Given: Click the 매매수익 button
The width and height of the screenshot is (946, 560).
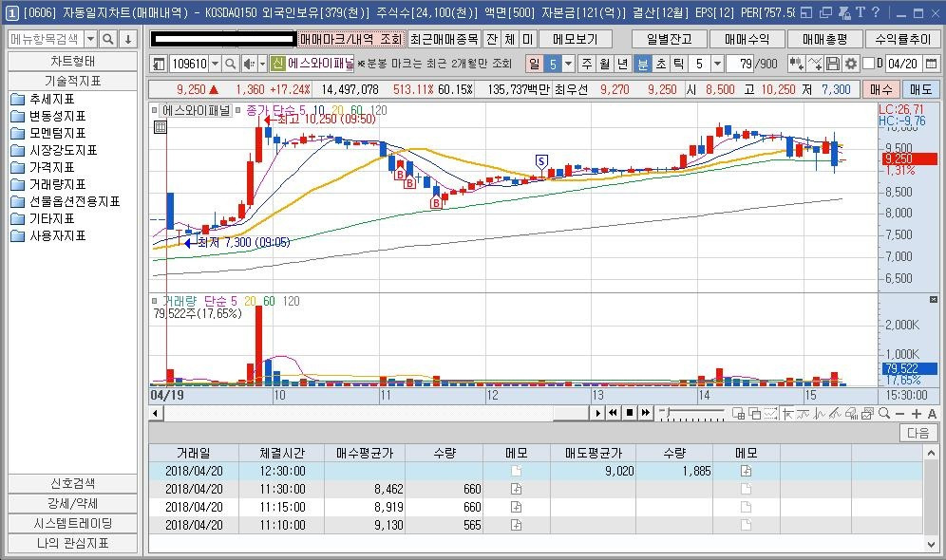Looking at the screenshot, I should tap(747, 39).
